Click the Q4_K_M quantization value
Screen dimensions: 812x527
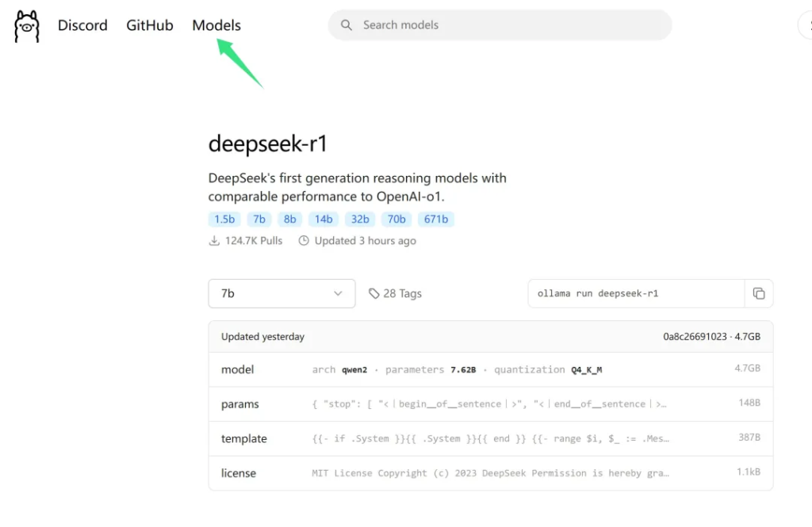coord(586,369)
